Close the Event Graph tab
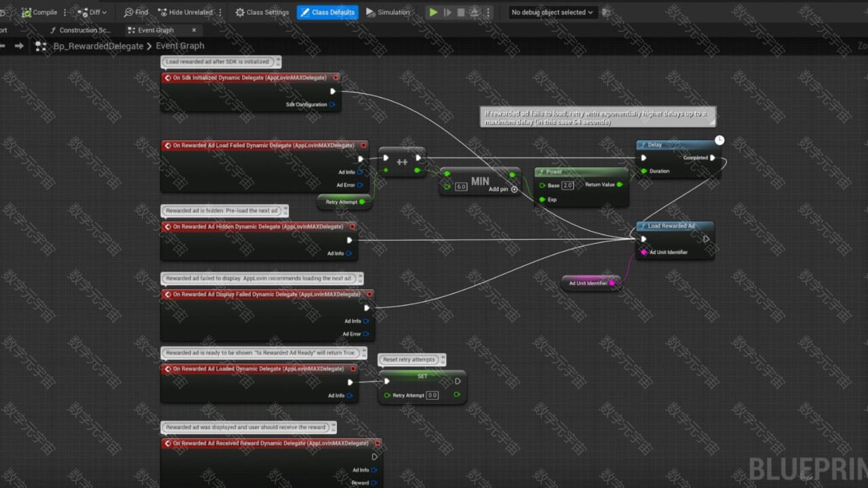 point(194,30)
